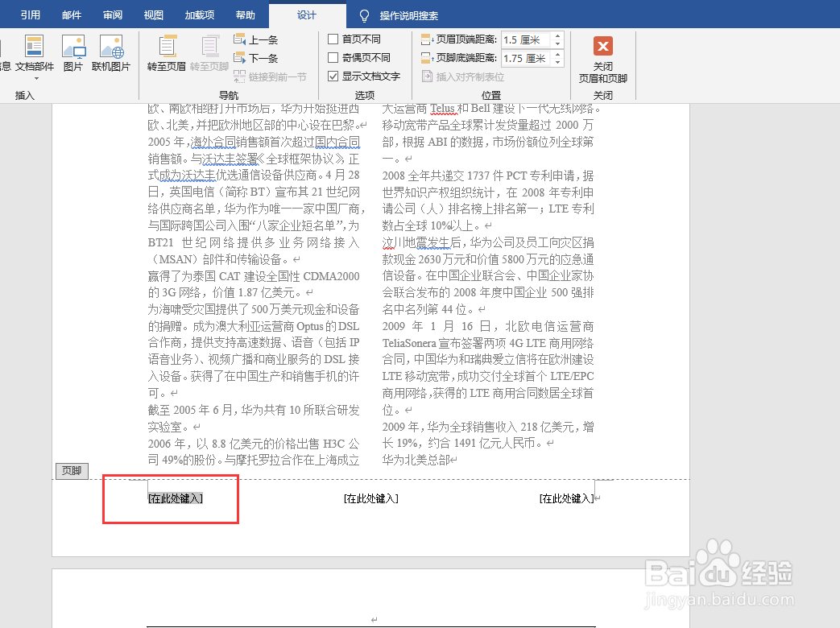Decrease 页脚底端距离 with down arrow
Image resolution: width=840 pixels, height=628 pixels.
[x=558, y=61]
